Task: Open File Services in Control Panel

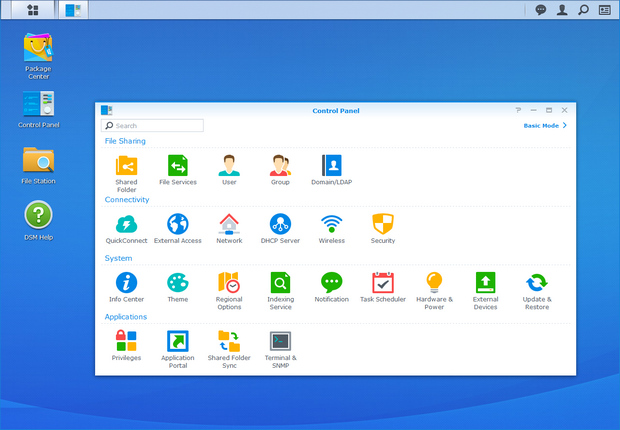Action: pyautogui.click(x=178, y=170)
